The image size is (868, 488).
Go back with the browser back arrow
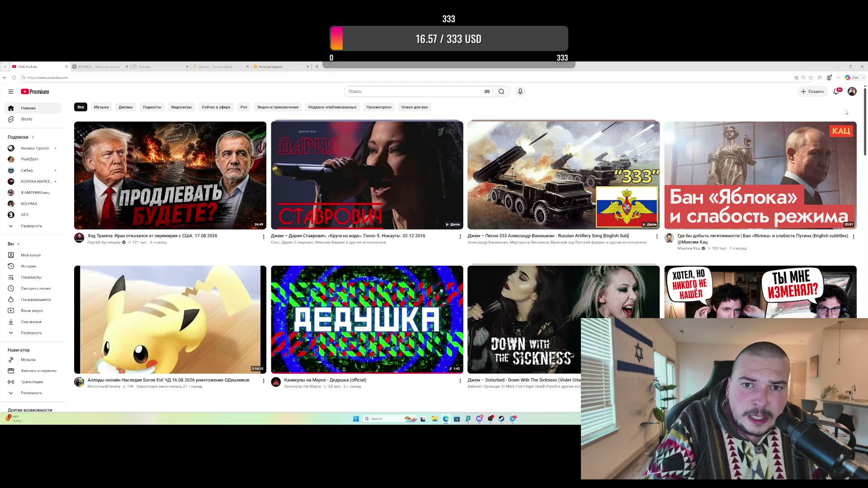coord(5,78)
